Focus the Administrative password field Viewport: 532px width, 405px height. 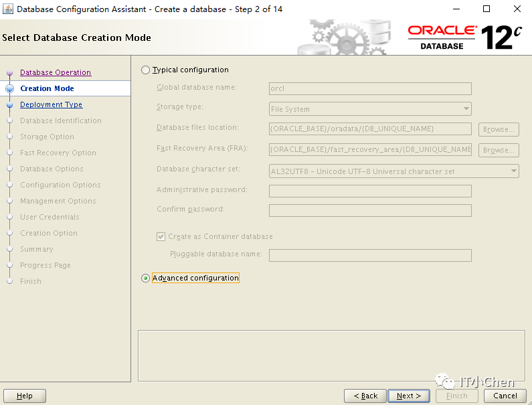pyautogui.click(x=370, y=191)
